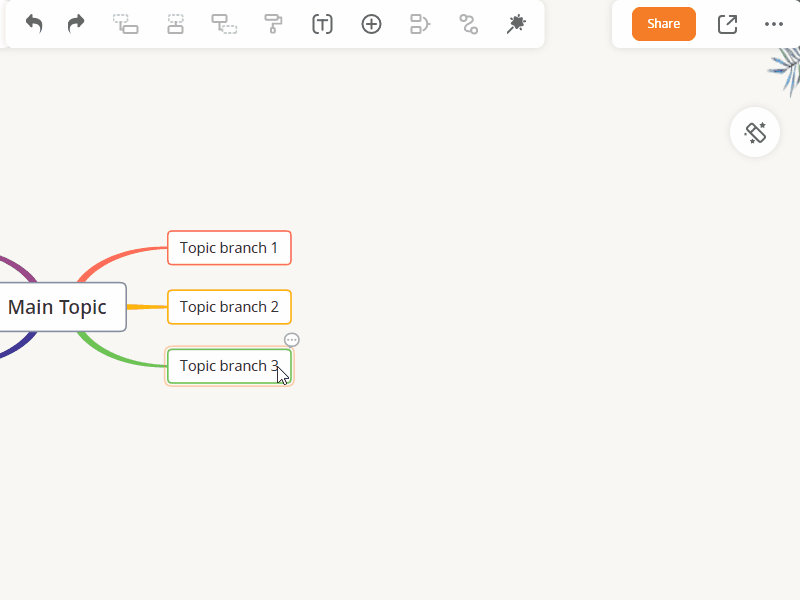The image size is (800, 600).
Task: Insert a sibling topic from the toolbar
Action: [175, 24]
